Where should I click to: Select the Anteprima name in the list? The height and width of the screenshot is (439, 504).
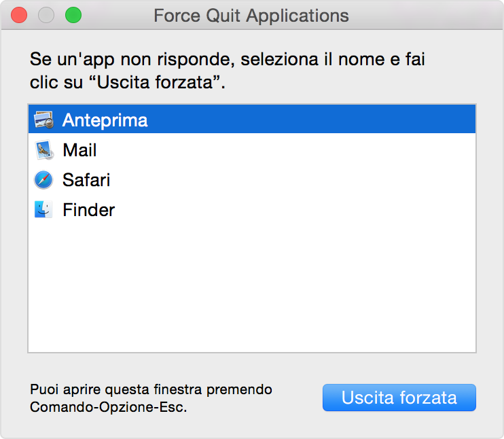point(105,120)
